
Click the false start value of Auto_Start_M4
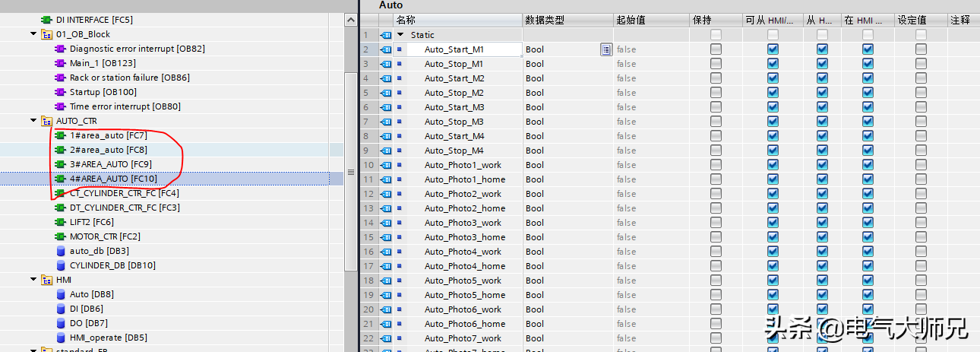tap(626, 136)
